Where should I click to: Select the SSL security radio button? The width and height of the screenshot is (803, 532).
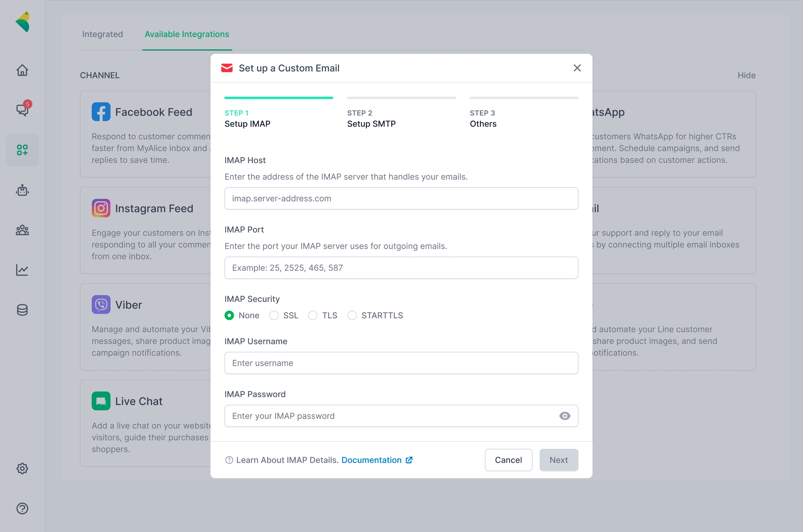[274, 316]
